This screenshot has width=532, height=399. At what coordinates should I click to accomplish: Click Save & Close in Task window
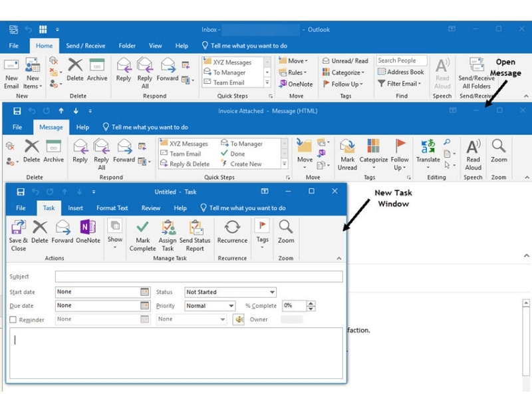click(19, 235)
